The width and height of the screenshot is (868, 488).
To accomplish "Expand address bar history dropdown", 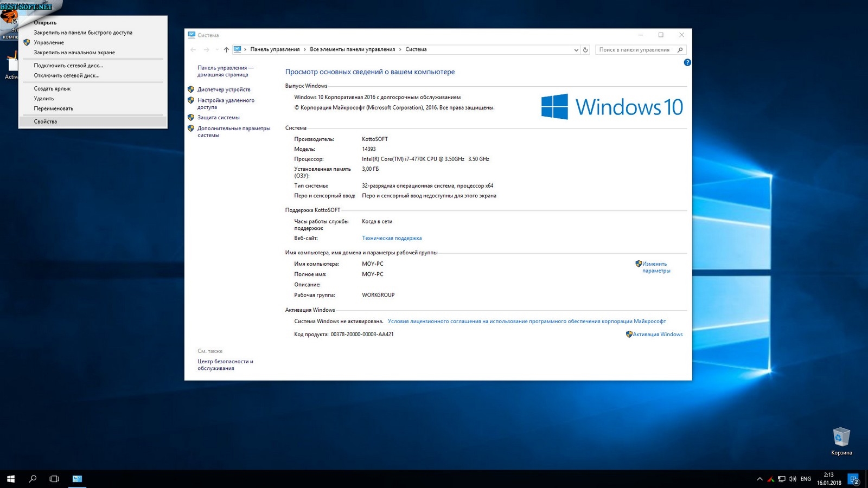I will (x=576, y=50).
